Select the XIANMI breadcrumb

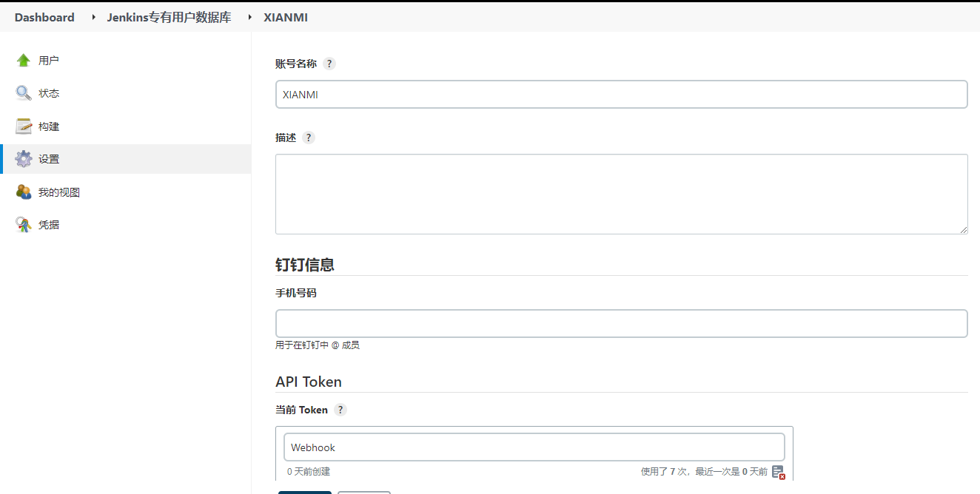pyautogui.click(x=286, y=17)
